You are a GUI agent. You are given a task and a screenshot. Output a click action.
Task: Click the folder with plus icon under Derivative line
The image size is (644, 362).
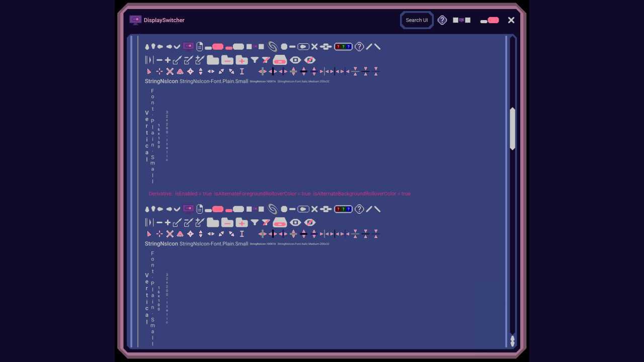tap(242, 222)
